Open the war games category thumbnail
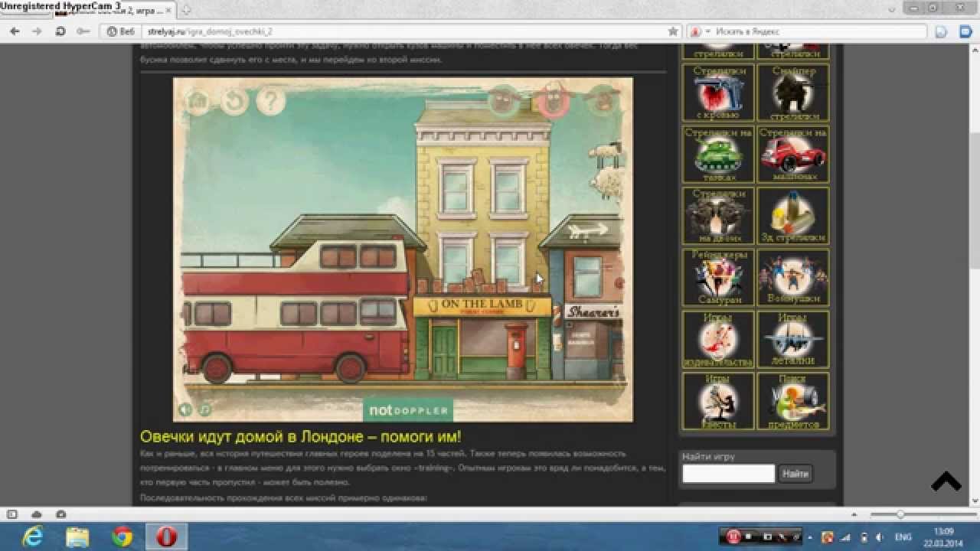Screen dimensions: 980x551 [x=793, y=277]
